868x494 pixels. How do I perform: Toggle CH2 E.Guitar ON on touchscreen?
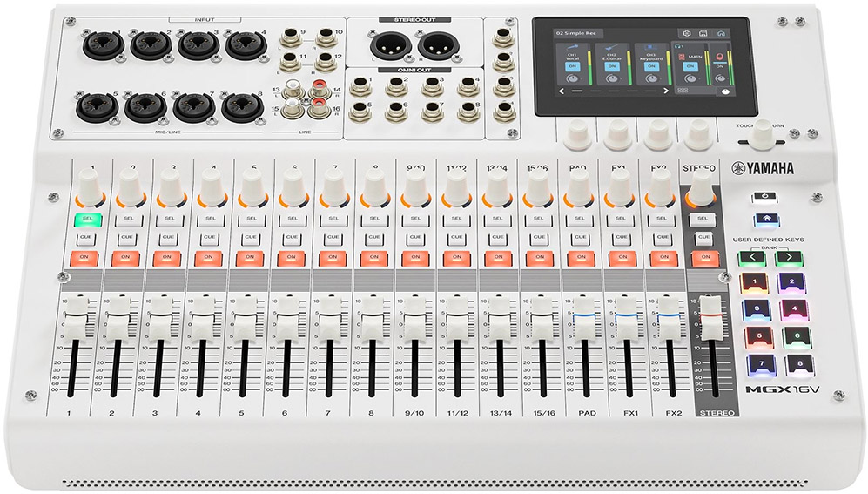(612, 66)
